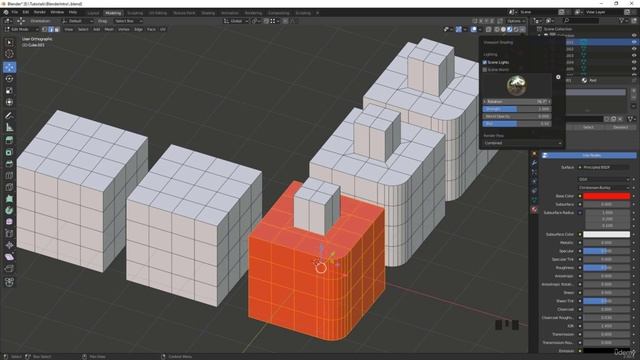
Task: Activate the Annotate pencil tool
Action: click(9, 116)
